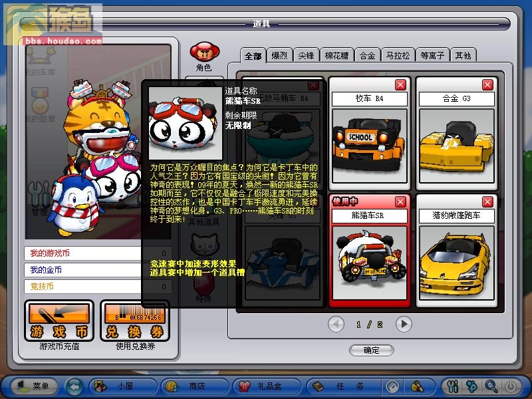The height and width of the screenshot is (399, 532).
Task: Click the back arrow icon
Action: pyautogui.click(x=74, y=386)
